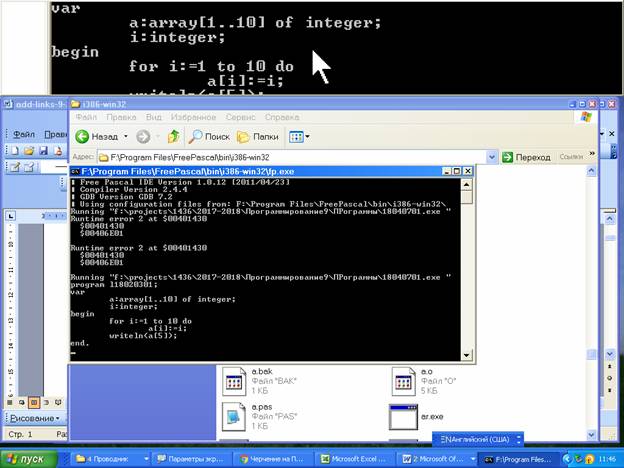Select the a.o file icon
Viewport: 624px width, 468px height.
403,381
